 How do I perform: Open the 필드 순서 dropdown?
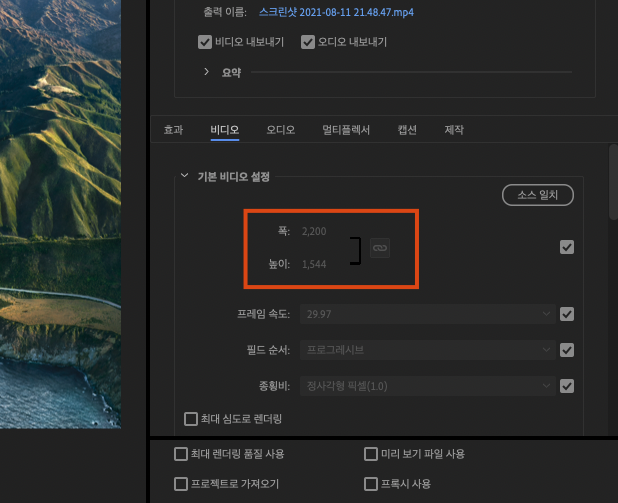click(x=428, y=350)
